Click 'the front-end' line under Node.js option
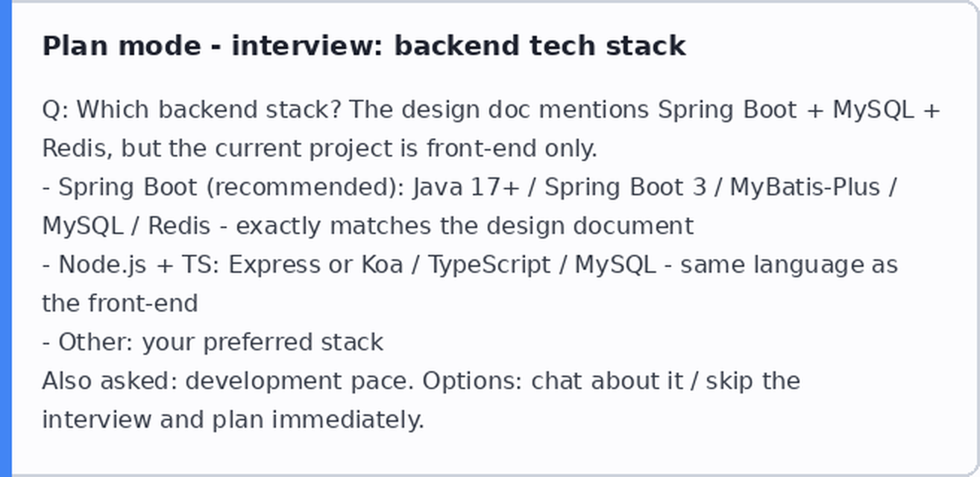This screenshot has height=477, width=980. 120,304
